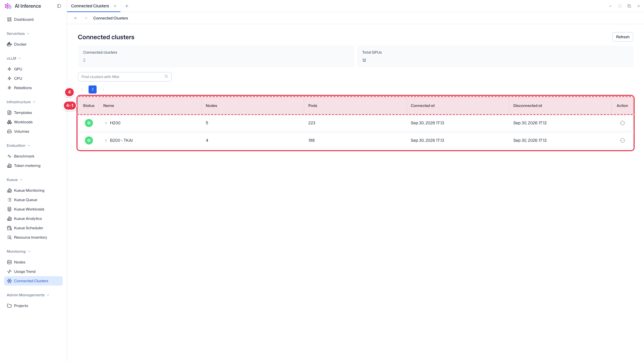Open the Benchmark page
Viewport: 644px width, 362px height.
click(33, 156)
